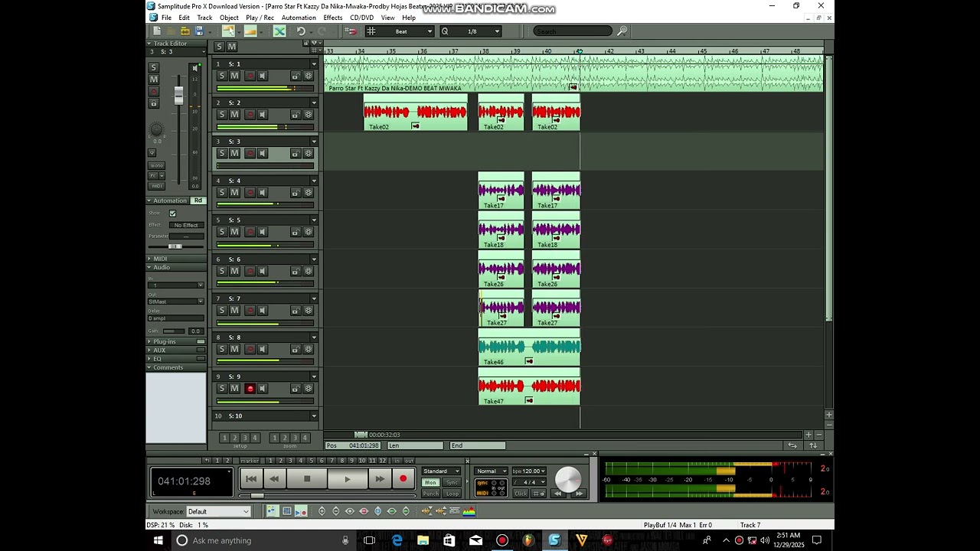The image size is (980, 551).
Task: Click the Search input field
Action: 573,31
